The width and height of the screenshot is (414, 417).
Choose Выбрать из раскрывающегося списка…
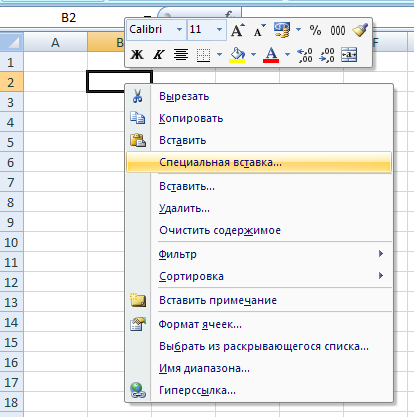click(x=259, y=346)
